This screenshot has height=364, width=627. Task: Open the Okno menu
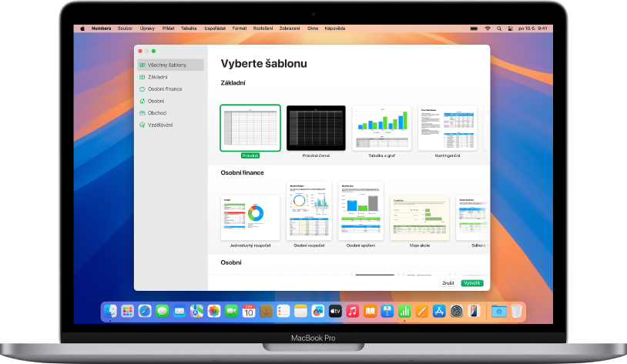pyautogui.click(x=313, y=28)
